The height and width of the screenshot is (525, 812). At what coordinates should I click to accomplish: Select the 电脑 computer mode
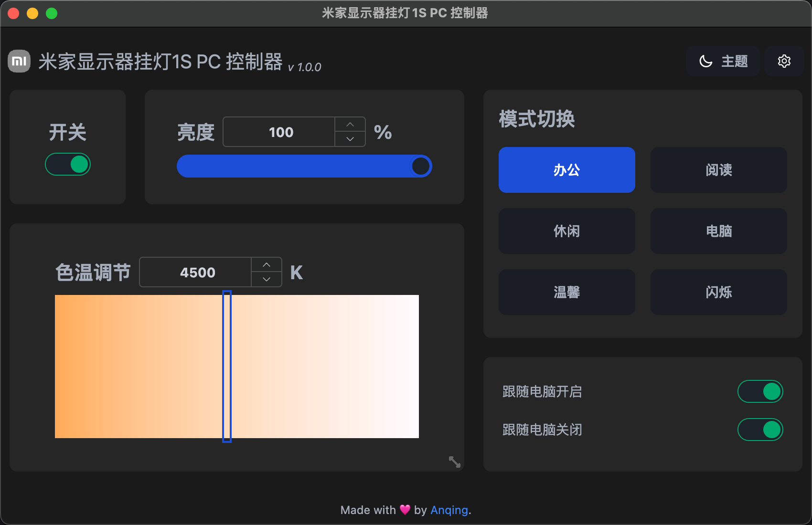[x=719, y=231]
